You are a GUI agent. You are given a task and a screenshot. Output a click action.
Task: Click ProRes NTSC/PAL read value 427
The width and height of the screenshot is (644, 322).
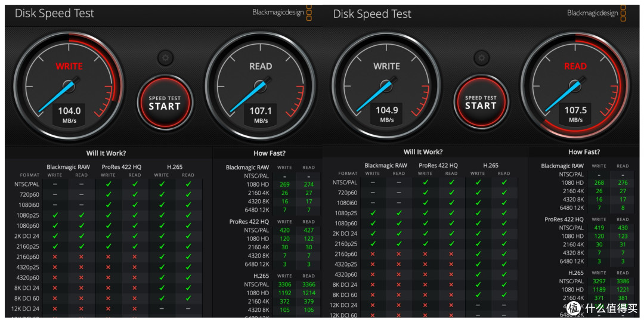308,230
